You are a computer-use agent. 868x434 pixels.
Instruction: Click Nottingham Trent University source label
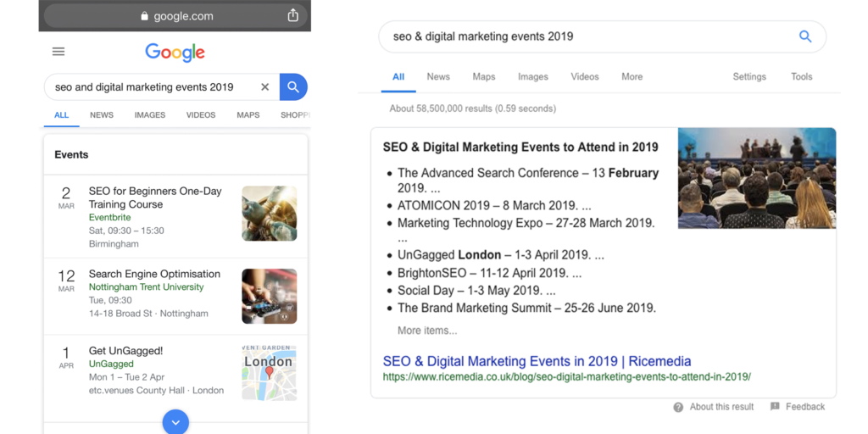tap(146, 287)
